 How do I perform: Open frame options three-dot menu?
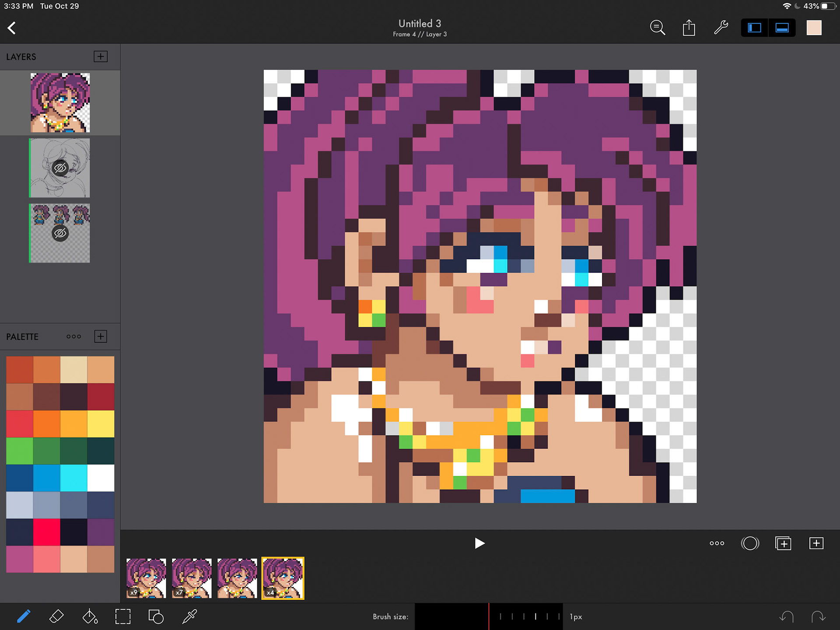click(717, 543)
